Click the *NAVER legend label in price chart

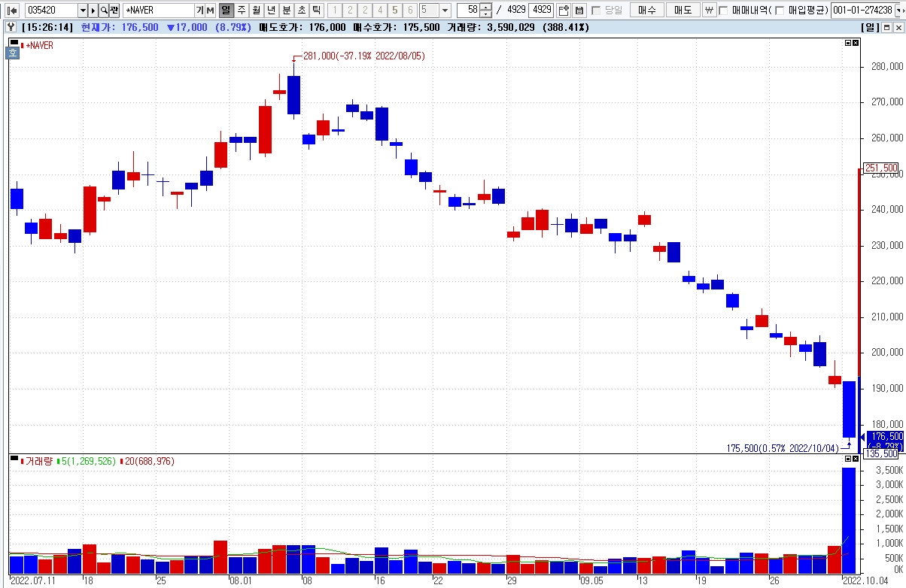pos(39,45)
